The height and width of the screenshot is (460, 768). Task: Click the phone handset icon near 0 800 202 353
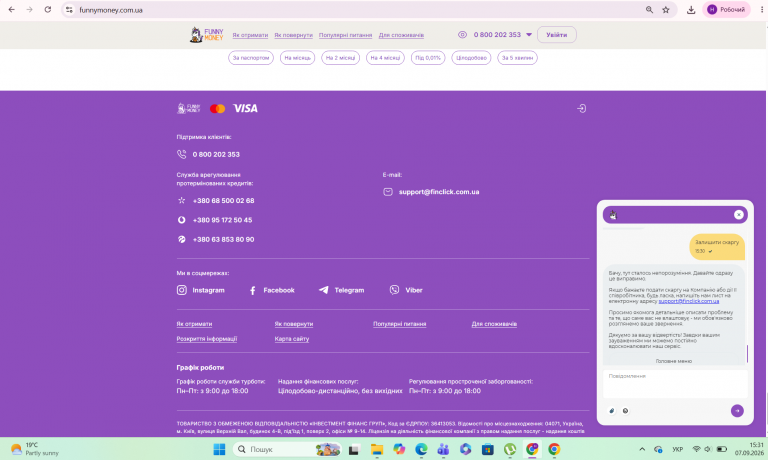click(182, 154)
